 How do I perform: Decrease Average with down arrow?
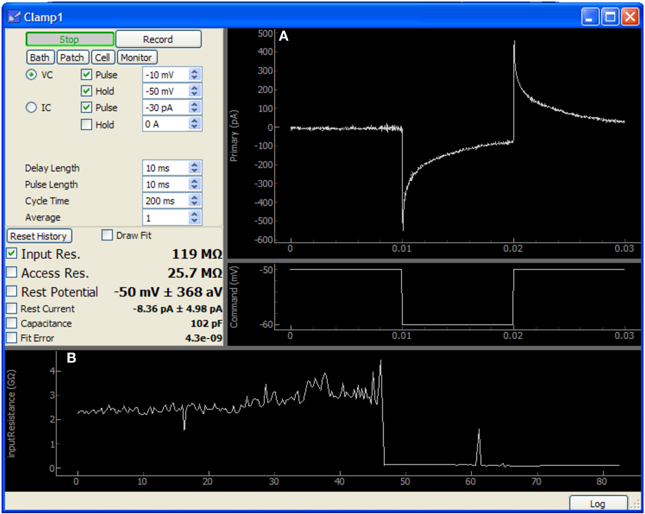coord(195,221)
